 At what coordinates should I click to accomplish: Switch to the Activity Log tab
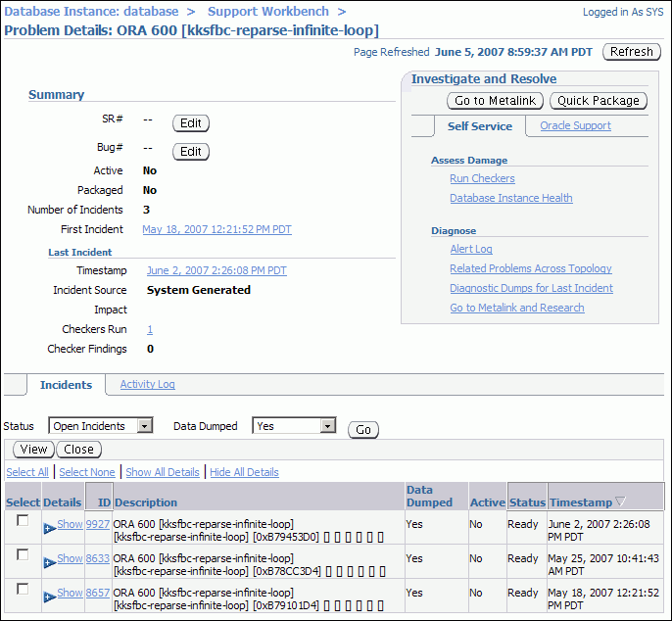coord(147,385)
